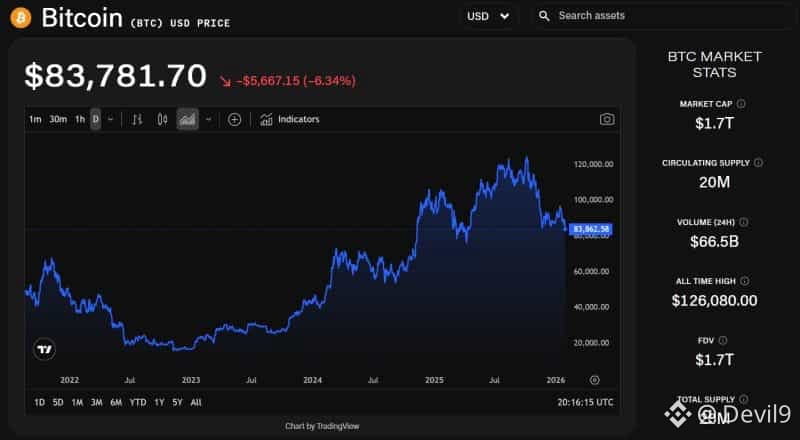Click Market Cap info icon

[x=741, y=103]
